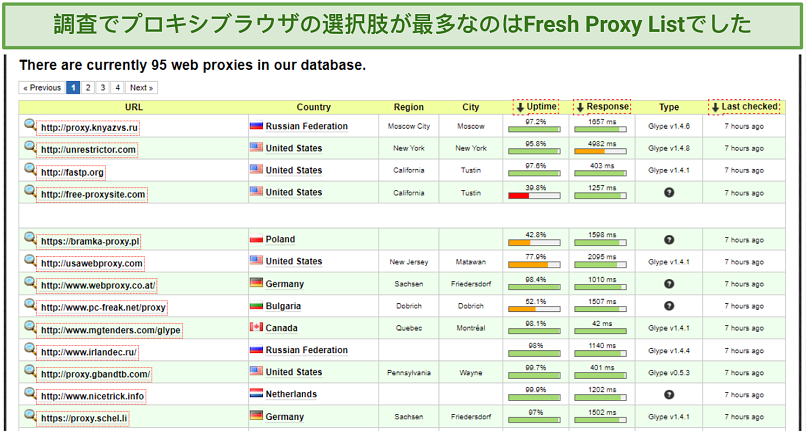Open http://www.webproxy.co.at/ link
Viewport: 806px width, 434px height.
pyautogui.click(x=98, y=285)
